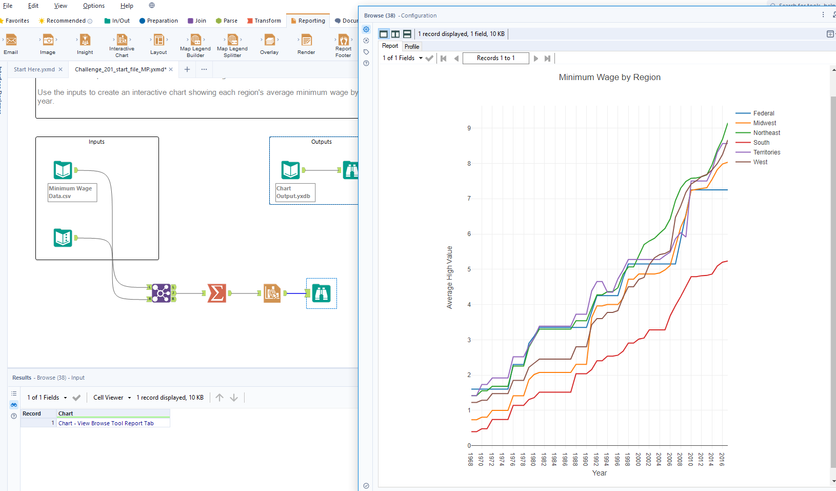This screenshot has height=491, width=836.
Task: Select the Union tool node on canvas
Action: point(161,293)
